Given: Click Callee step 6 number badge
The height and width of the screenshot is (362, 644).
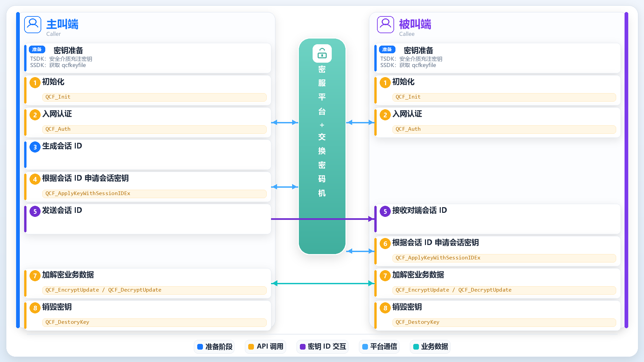Looking at the screenshot, I should coord(385,244).
